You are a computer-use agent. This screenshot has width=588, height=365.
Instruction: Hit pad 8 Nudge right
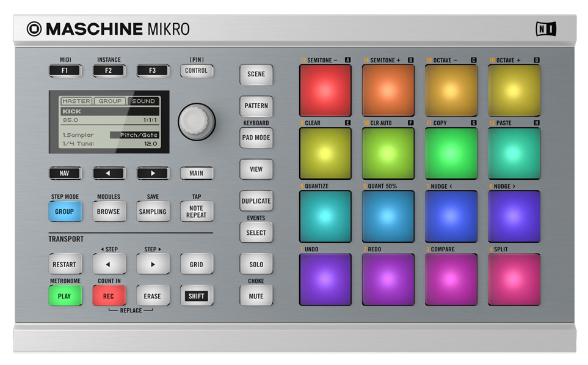pos(514,216)
